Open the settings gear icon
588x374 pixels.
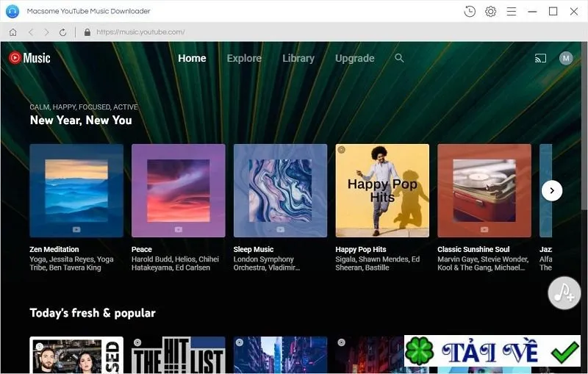tap(490, 11)
